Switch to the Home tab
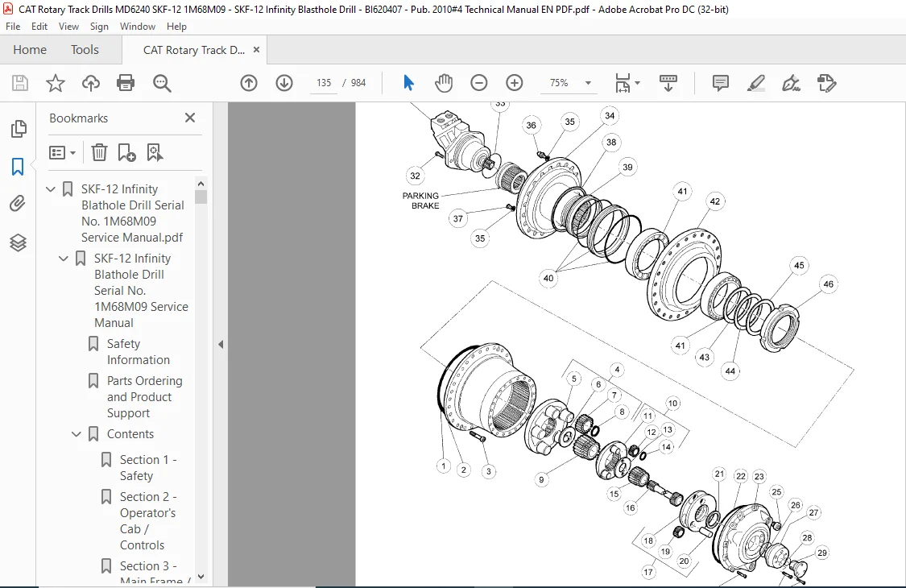This screenshot has width=906, height=588. [x=30, y=50]
